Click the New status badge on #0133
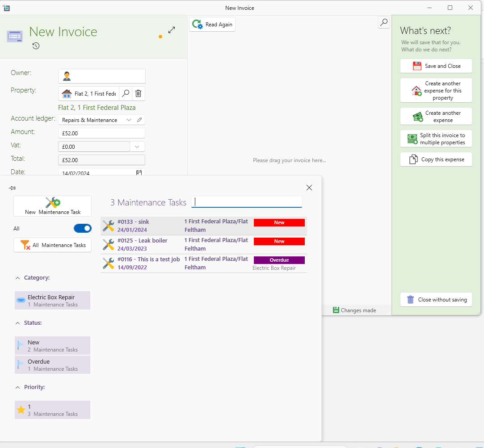484x448 pixels. tap(279, 222)
